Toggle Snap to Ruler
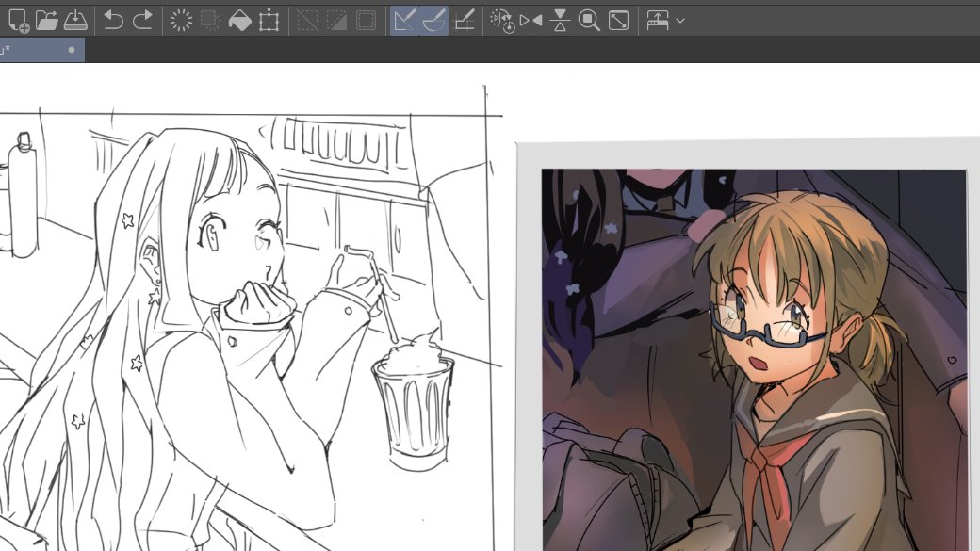The width and height of the screenshot is (980, 551). [404, 21]
